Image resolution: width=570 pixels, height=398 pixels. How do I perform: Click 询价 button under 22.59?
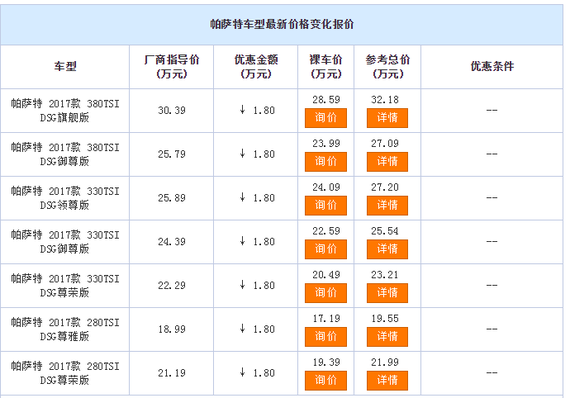click(326, 249)
